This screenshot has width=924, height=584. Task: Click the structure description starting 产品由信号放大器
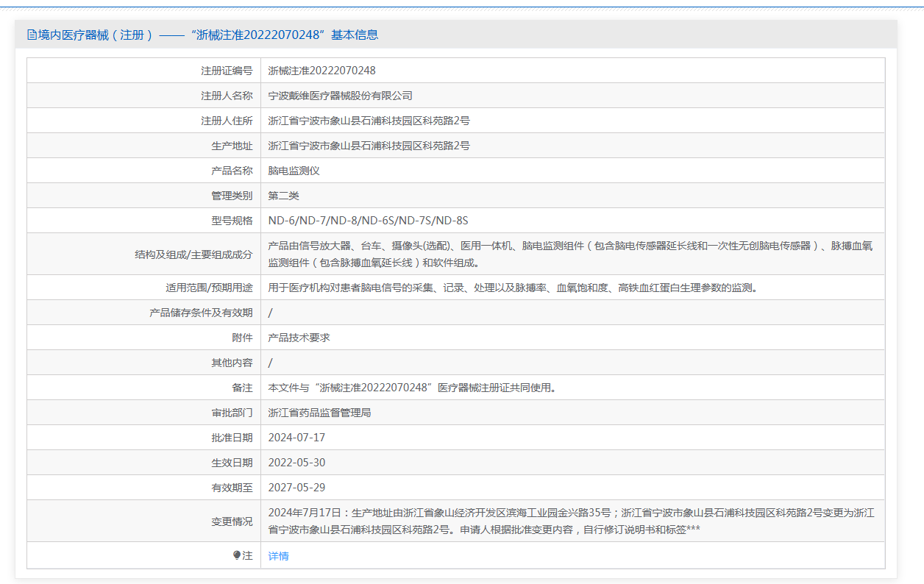pos(570,254)
